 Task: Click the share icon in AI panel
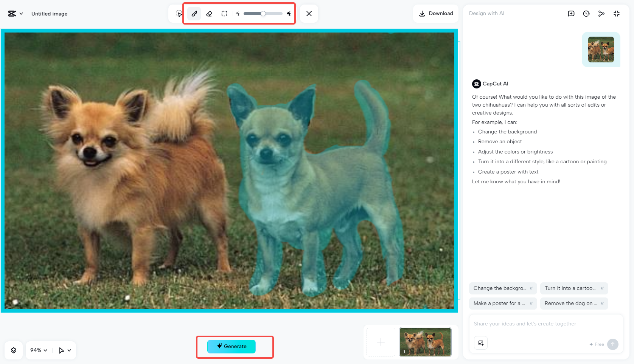click(601, 14)
